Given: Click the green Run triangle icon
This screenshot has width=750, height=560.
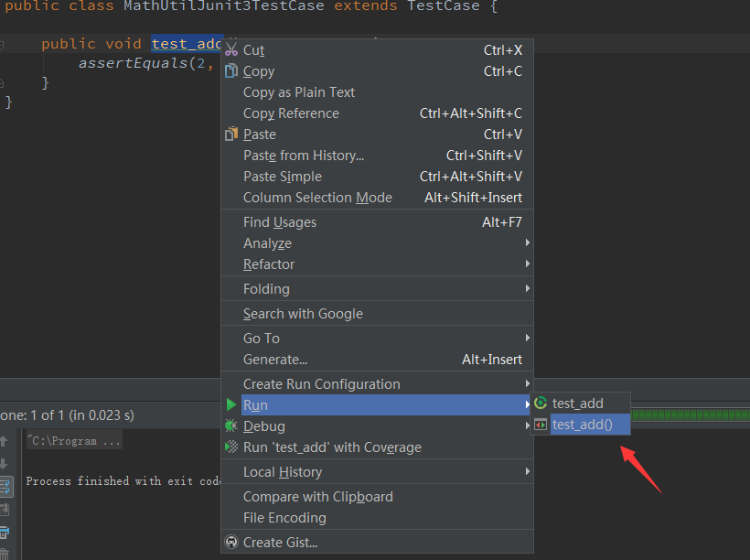Looking at the screenshot, I should [231, 405].
